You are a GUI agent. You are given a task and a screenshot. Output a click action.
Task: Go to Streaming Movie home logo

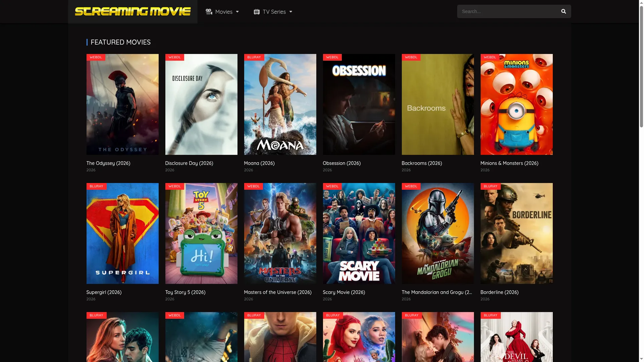pyautogui.click(x=133, y=11)
